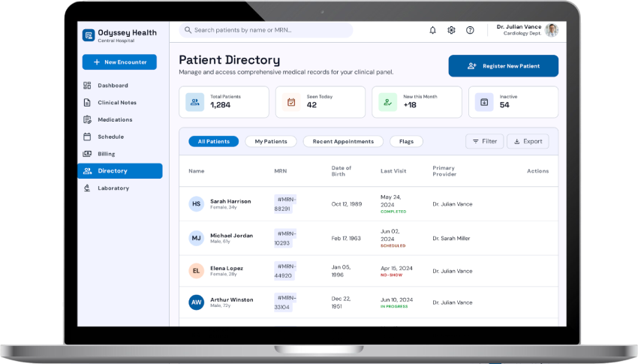
Task: Click the help question mark icon
Action: [x=470, y=30]
